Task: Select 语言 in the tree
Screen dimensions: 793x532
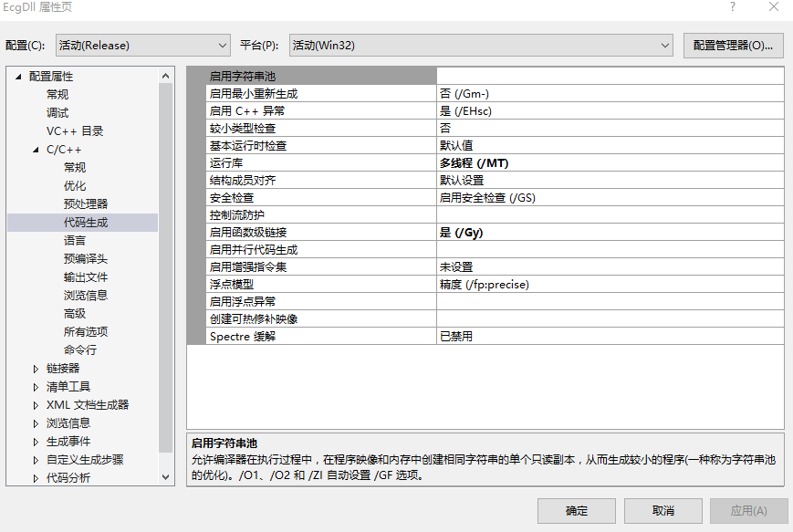Action: 75,240
